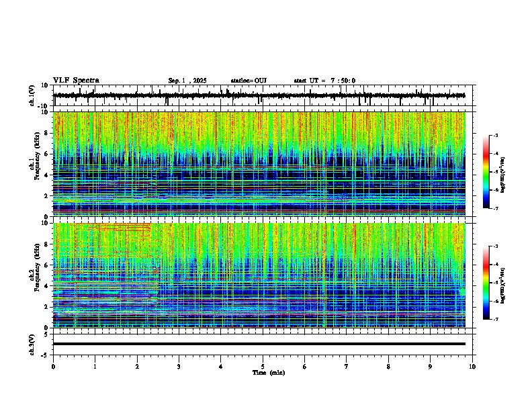Click the ch.1 waveform trace panel
Viewport: 532px width, 411px height.
pos(263,95)
